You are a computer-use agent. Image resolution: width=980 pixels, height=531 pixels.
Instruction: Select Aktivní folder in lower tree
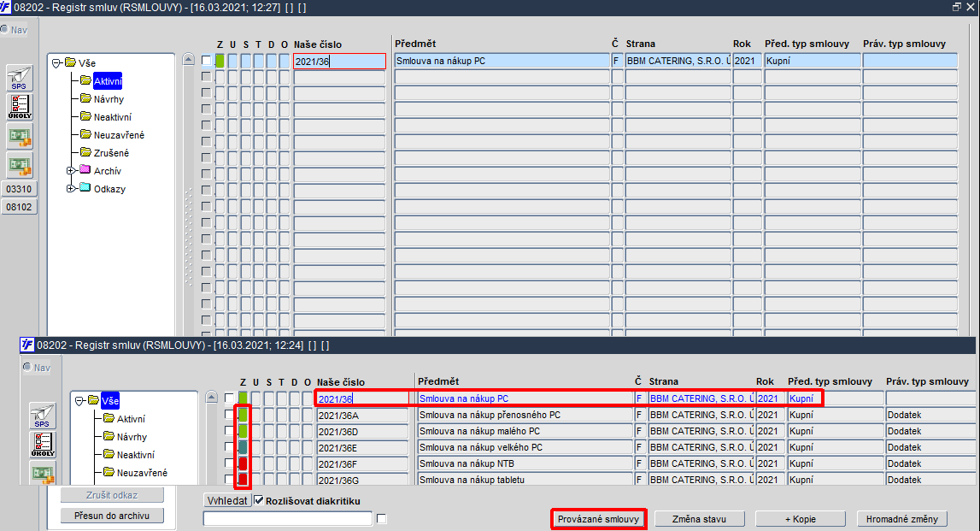coord(131,419)
